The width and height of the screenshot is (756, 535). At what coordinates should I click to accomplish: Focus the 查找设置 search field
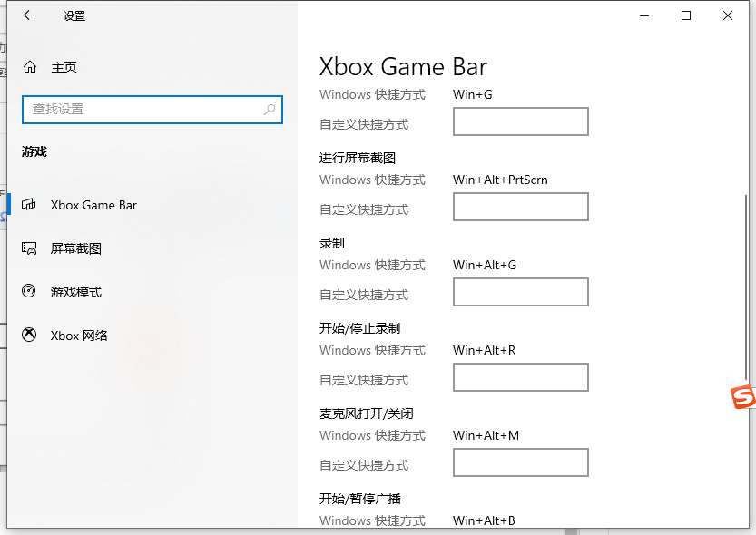coord(145,110)
